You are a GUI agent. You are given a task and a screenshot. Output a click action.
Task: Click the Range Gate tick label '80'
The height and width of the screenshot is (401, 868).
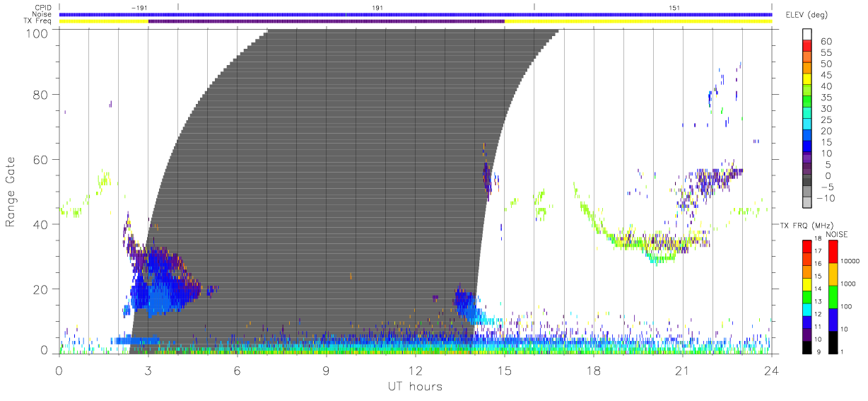(x=40, y=95)
